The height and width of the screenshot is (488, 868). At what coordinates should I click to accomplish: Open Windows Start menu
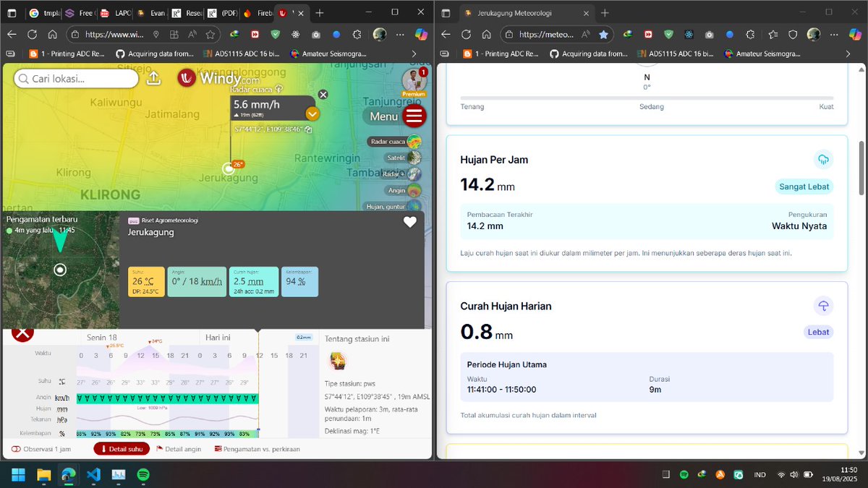tap(18, 475)
